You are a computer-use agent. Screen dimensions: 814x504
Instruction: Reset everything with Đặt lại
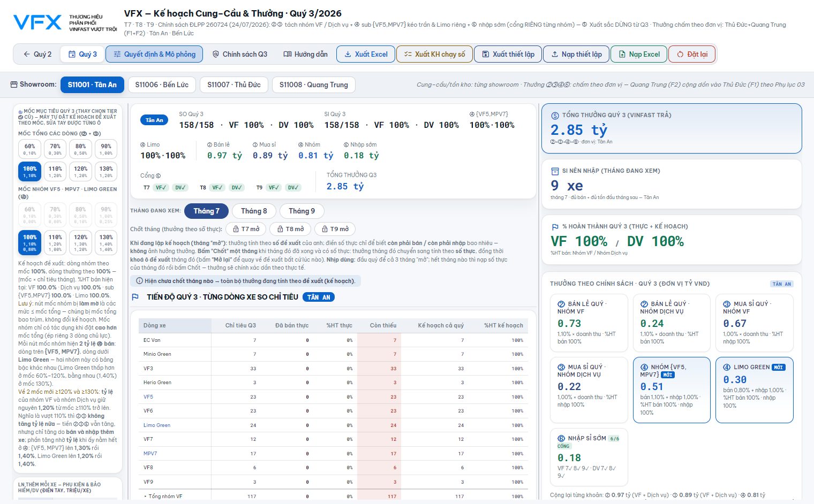pos(692,54)
